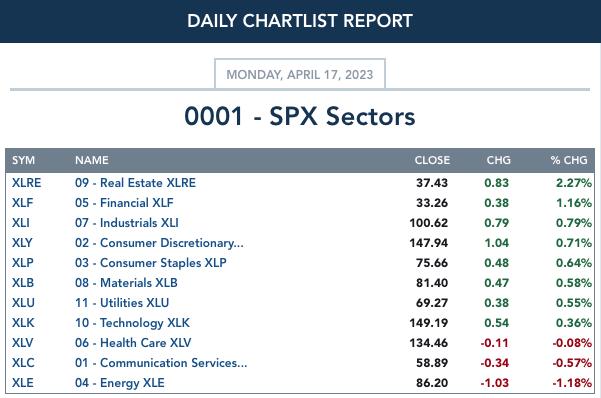601x398 pixels.
Task: Open 02 - Consumer Discretionary chart
Action: pos(159,243)
